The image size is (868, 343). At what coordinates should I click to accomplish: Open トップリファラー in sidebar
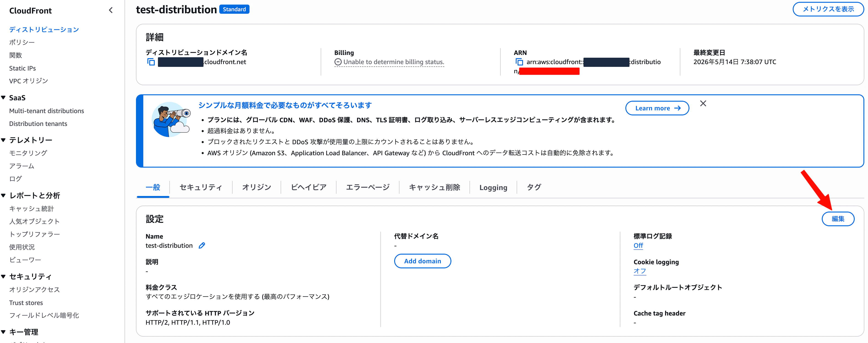point(35,234)
